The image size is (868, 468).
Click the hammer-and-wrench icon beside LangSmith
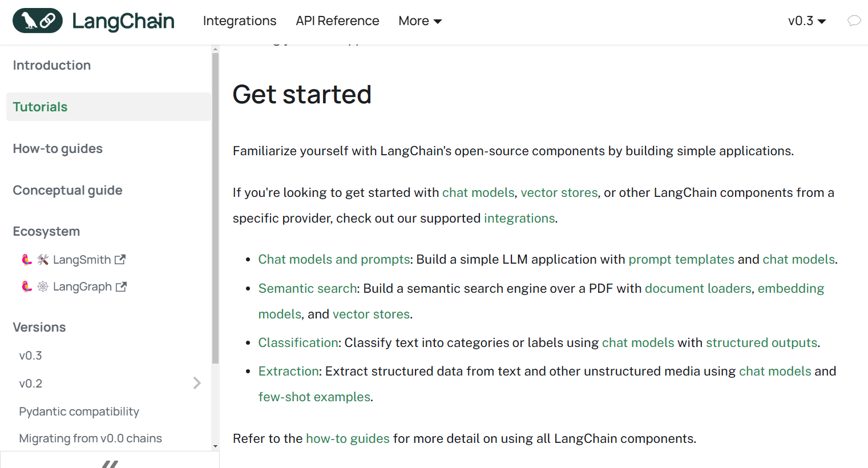click(x=43, y=260)
